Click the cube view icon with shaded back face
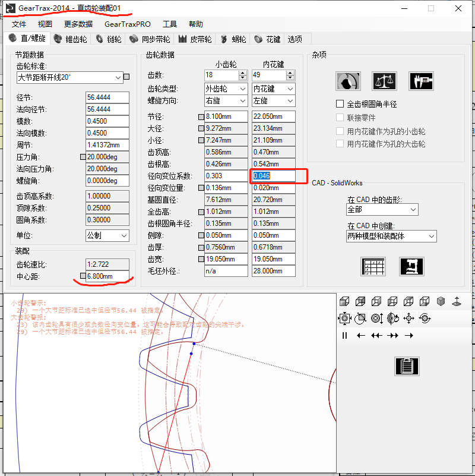The height and width of the screenshot is (476, 475). click(360, 301)
